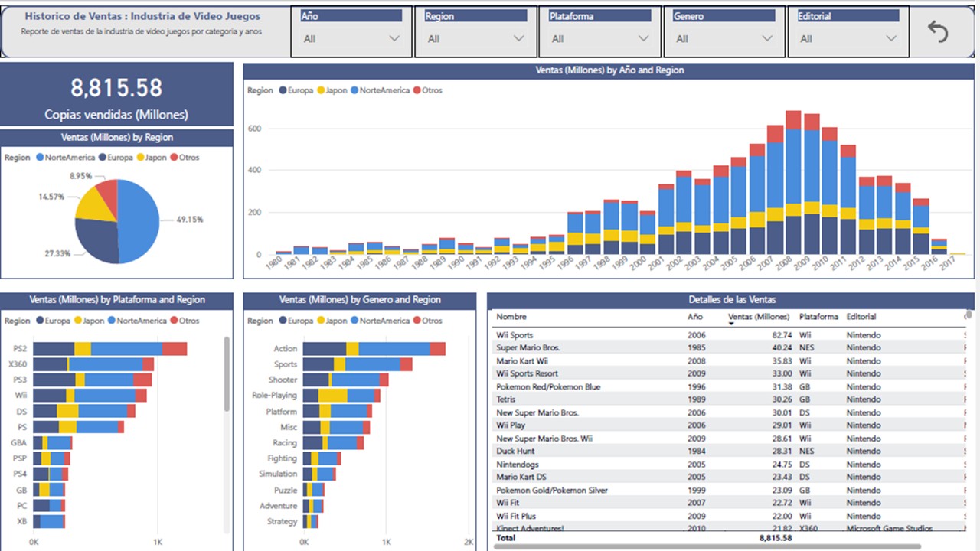Image resolution: width=980 pixels, height=551 pixels.
Task: Click Otros legend marker in yearly chart
Action: tap(416, 90)
